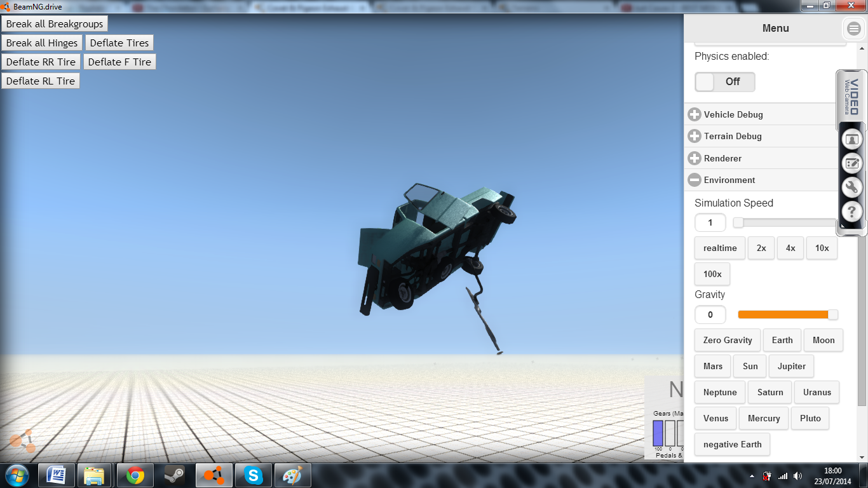The height and width of the screenshot is (488, 868).
Task: Select Earth gravity preset
Action: tap(782, 340)
